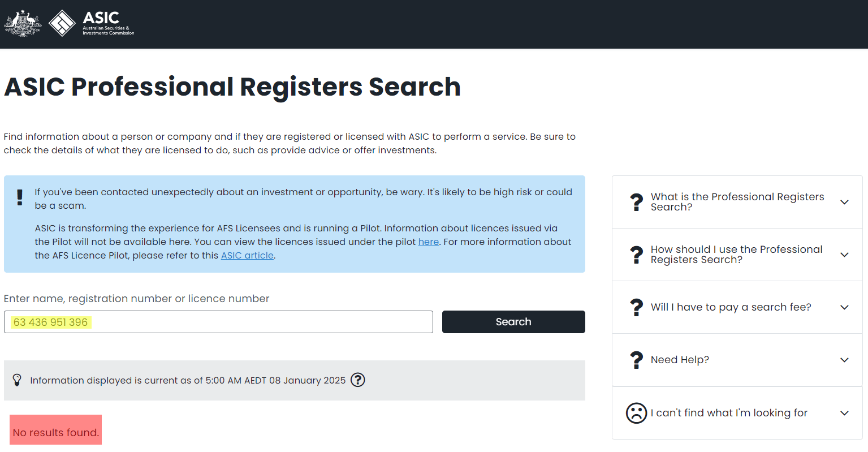Click the Search button

pyautogui.click(x=513, y=322)
